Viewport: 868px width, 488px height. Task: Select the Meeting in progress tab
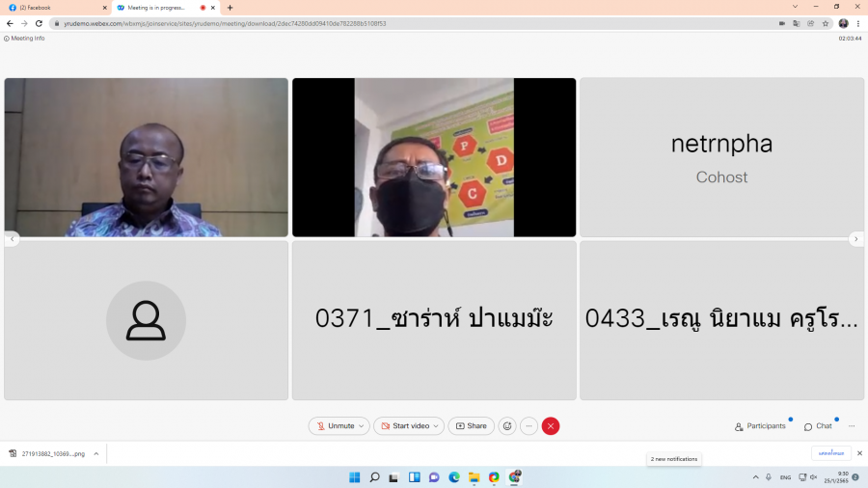(159, 8)
